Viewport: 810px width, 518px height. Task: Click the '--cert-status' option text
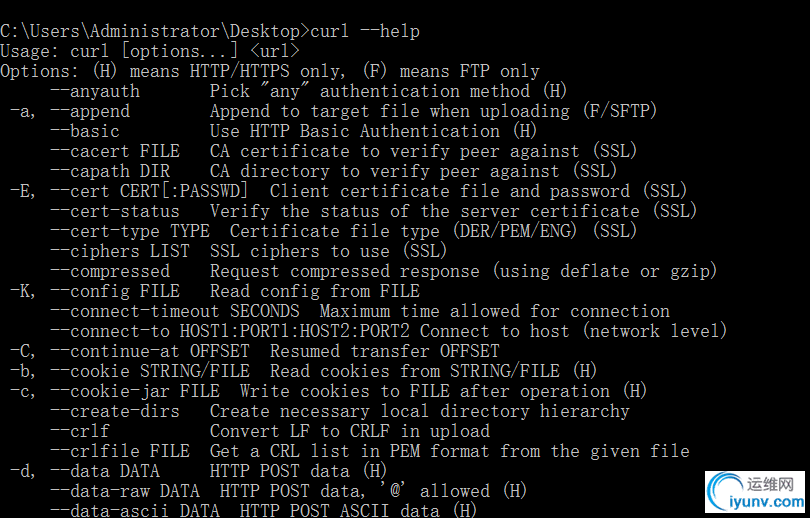(115, 211)
